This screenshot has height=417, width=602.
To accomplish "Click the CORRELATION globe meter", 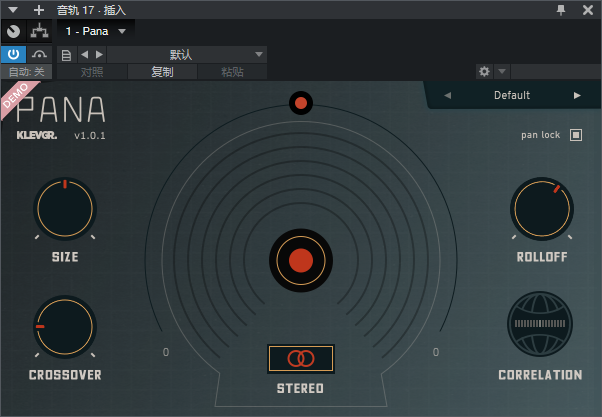I will point(540,324).
